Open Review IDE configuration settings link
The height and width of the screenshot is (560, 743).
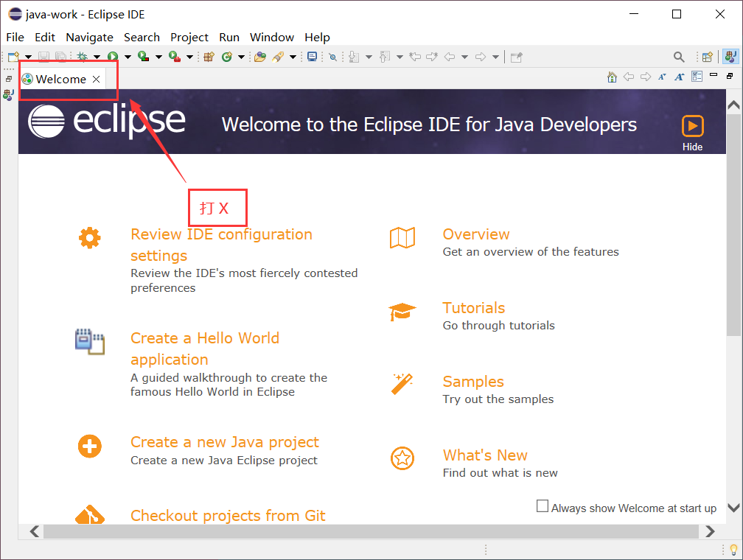point(221,245)
